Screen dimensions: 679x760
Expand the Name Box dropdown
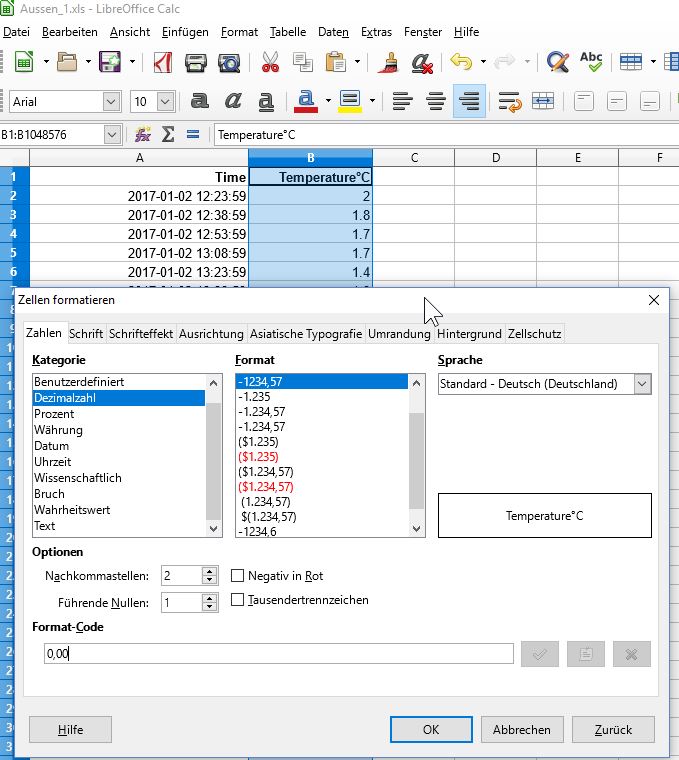click(112, 135)
